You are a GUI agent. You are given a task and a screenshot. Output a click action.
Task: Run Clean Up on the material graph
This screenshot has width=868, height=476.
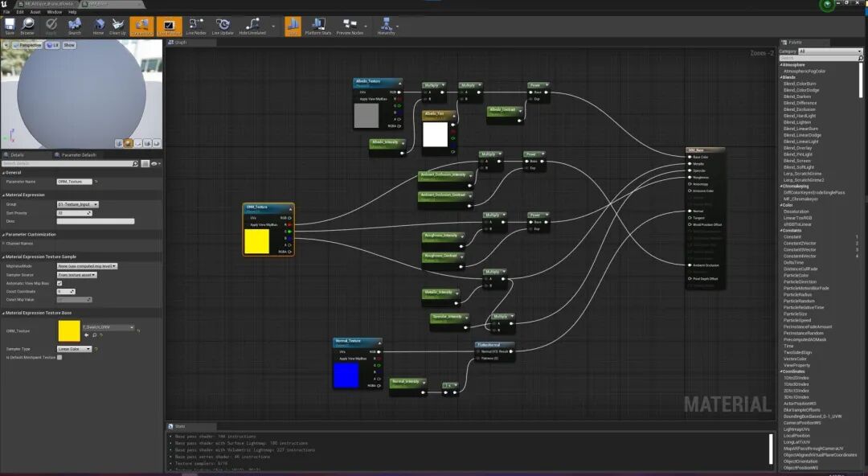pyautogui.click(x=117, y=27)
